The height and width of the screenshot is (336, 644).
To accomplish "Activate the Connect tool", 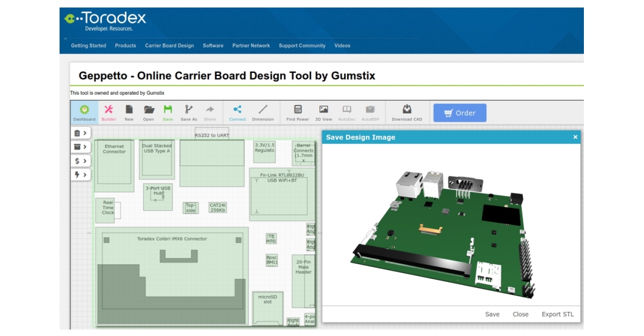I will click(x=237, y=111).
